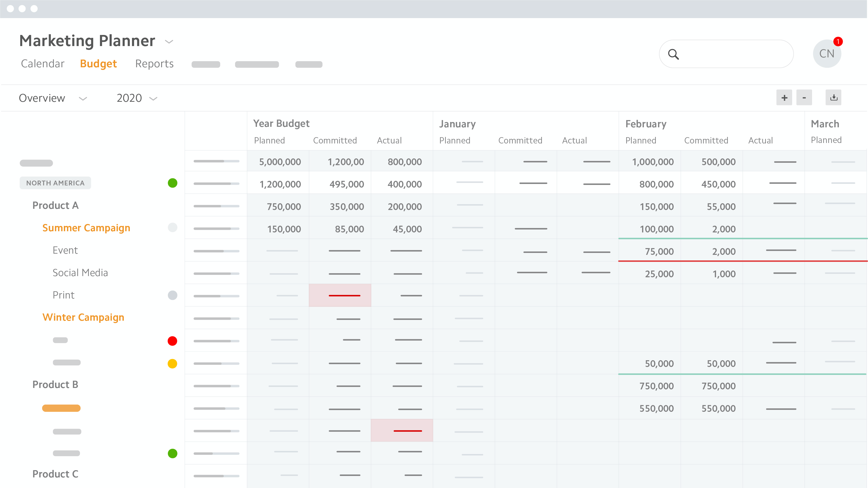Switch to the Reports tab

pos(154,64)
